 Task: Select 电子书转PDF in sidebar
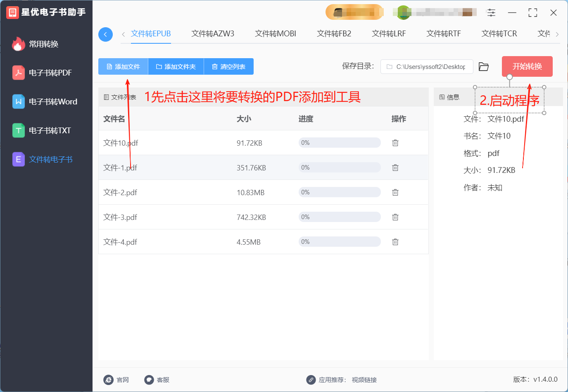(x=50, y=73)
